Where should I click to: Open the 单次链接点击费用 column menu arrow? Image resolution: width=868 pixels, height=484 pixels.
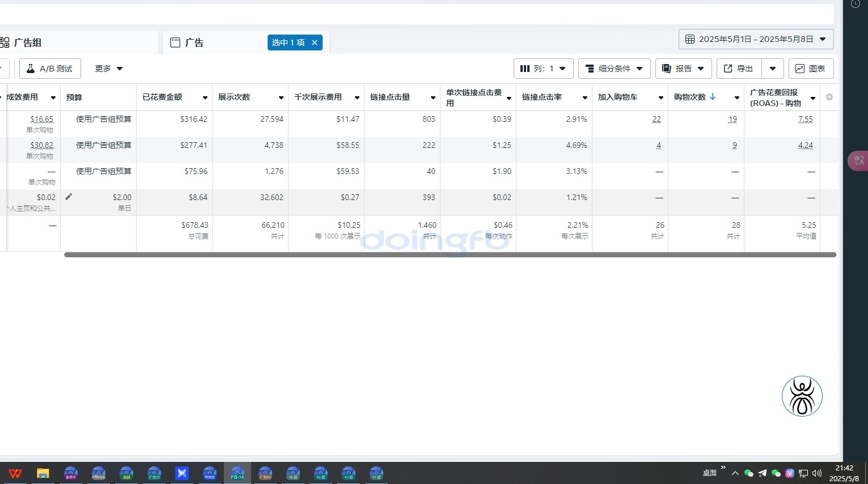pos(509,97)
